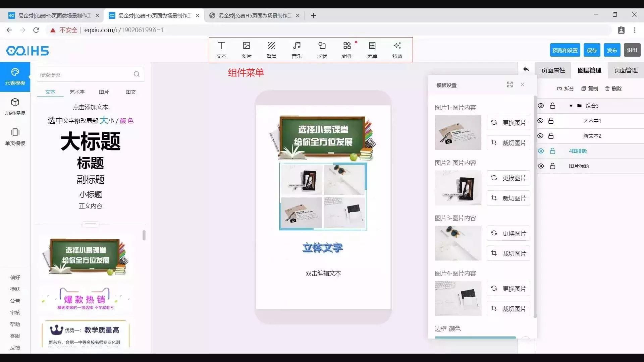Click the undo arrow icon
The image size is (644, 362).
[x=526, y=69]
